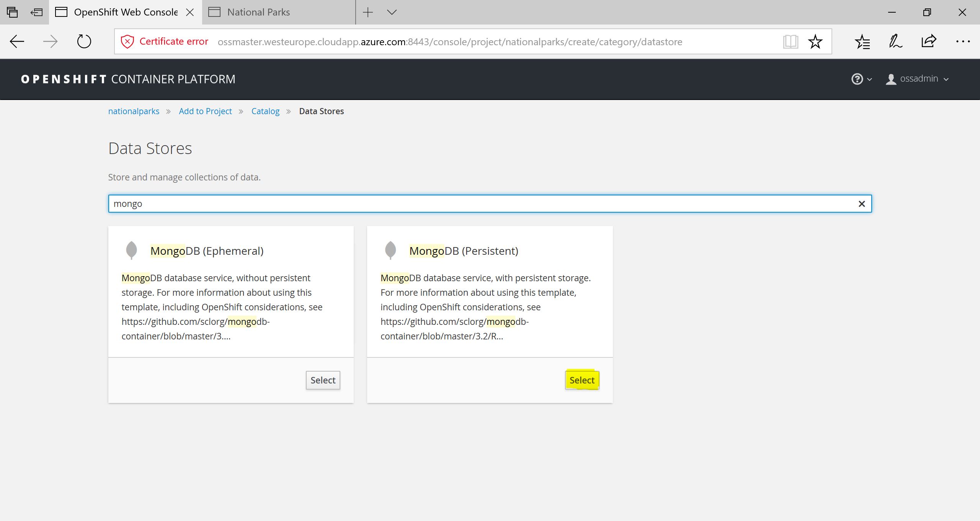The image size is (980, 521).
Task: Open reading view book icon
Action: (x=790, y=41)
